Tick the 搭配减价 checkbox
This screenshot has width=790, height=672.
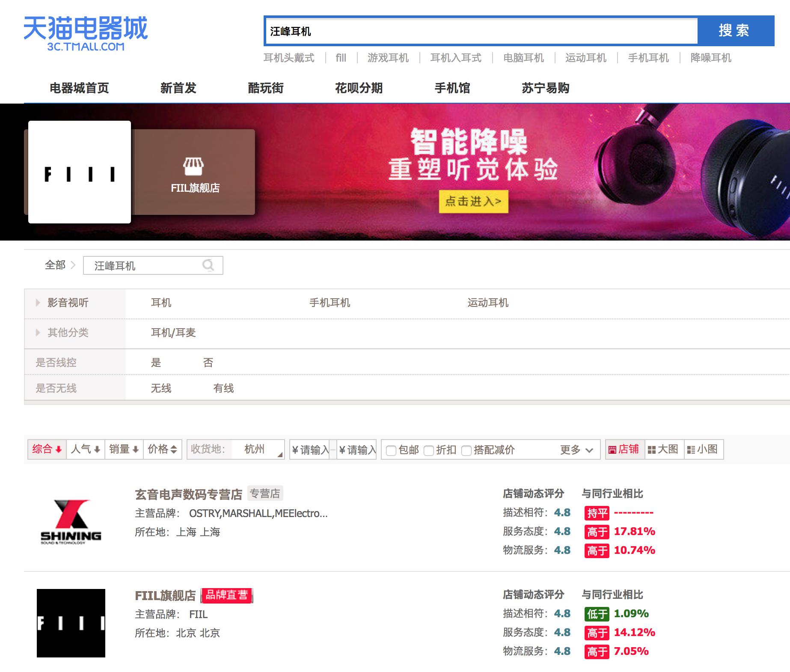pyautogui.click(x=466, y=450)
